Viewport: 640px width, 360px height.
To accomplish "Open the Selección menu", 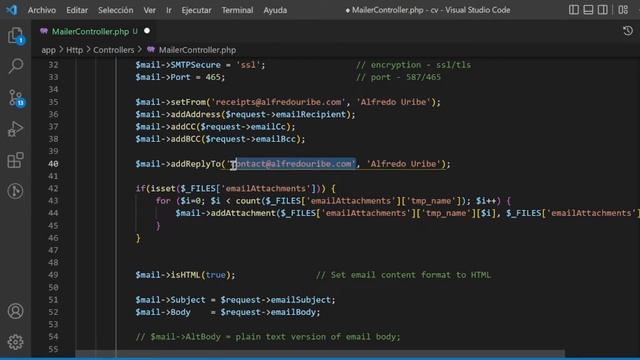I will tap(116, 10).
